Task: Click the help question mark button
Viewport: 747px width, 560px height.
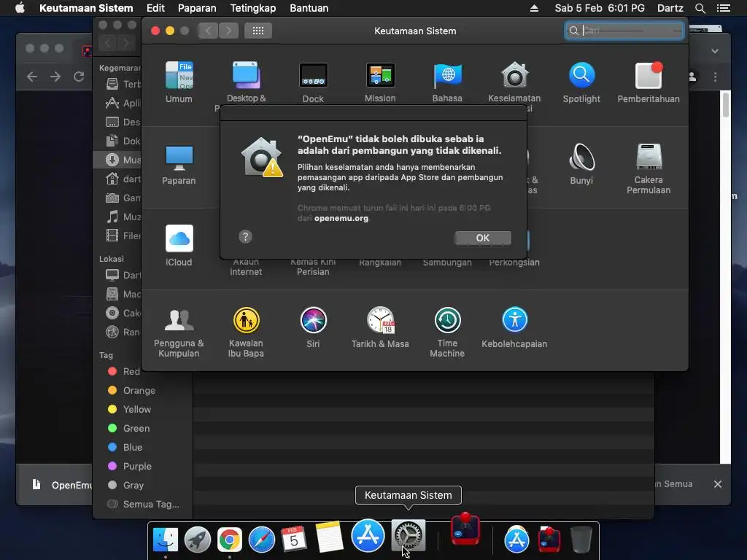Action: tap(245, 237)
